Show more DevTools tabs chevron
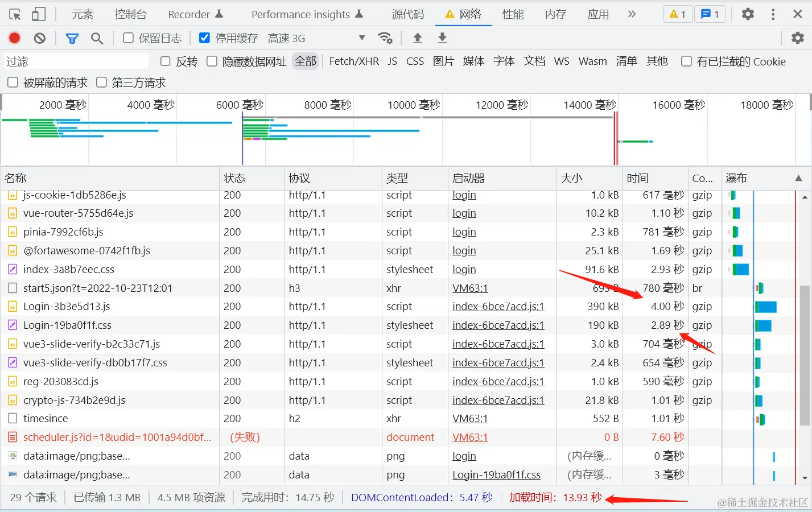This screenshot has width=812, height=512. coord(632,14)
